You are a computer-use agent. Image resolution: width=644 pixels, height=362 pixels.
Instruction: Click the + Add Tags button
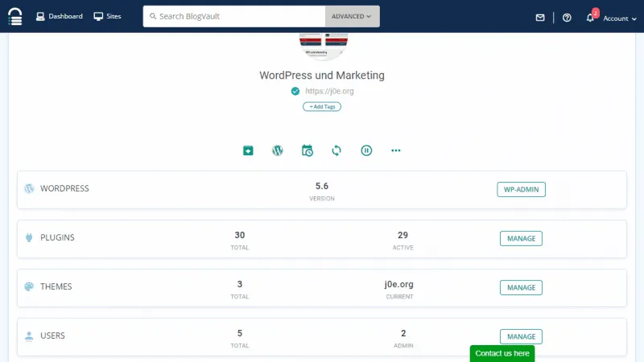(x=322, y=107)
